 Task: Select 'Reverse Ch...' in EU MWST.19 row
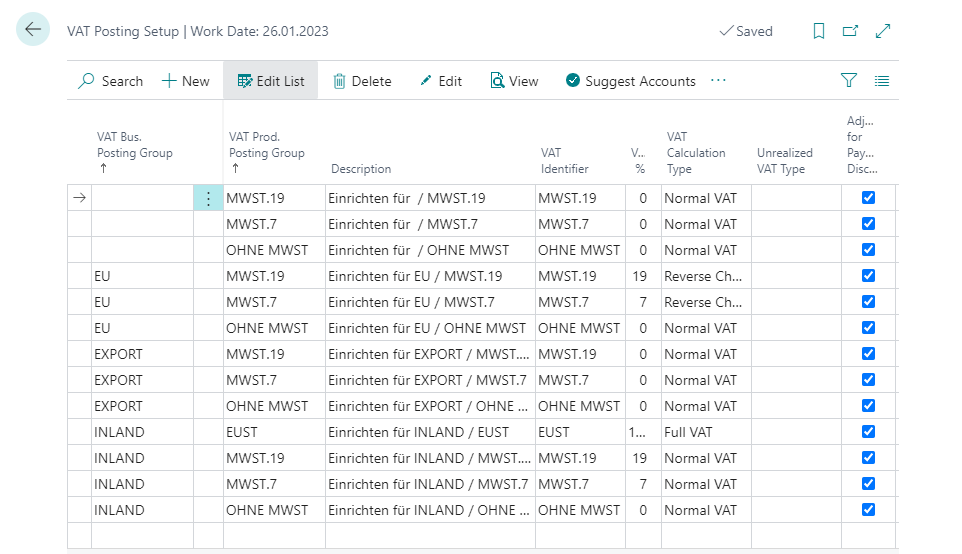pos(706,276)
